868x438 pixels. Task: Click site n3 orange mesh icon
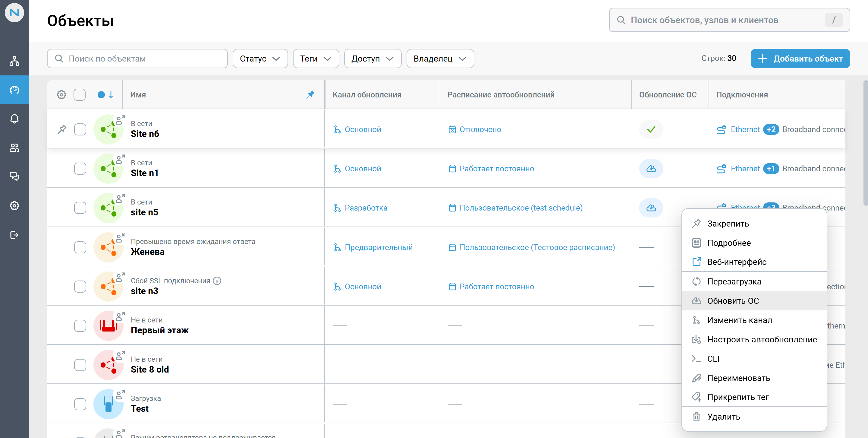click(x=108, y=287)
